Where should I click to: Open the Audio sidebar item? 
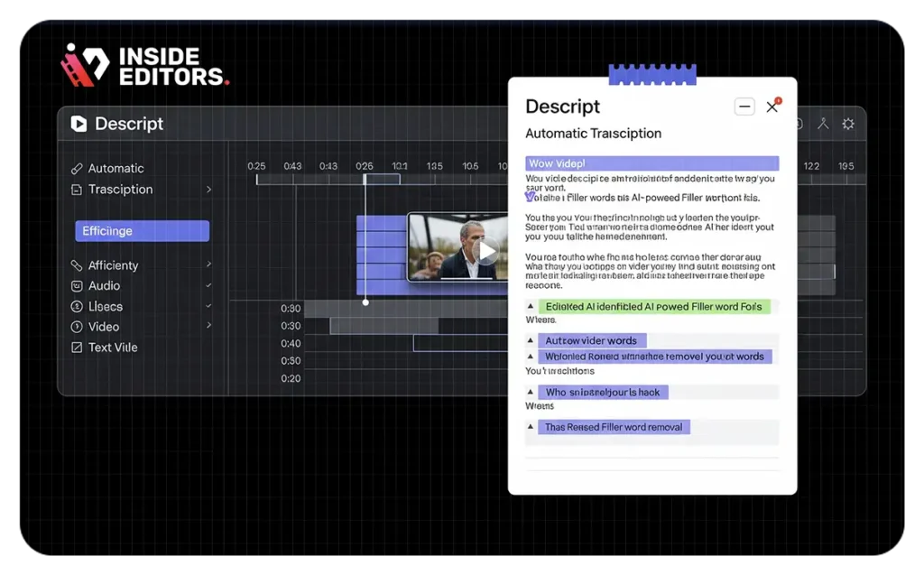coord(105,286)
